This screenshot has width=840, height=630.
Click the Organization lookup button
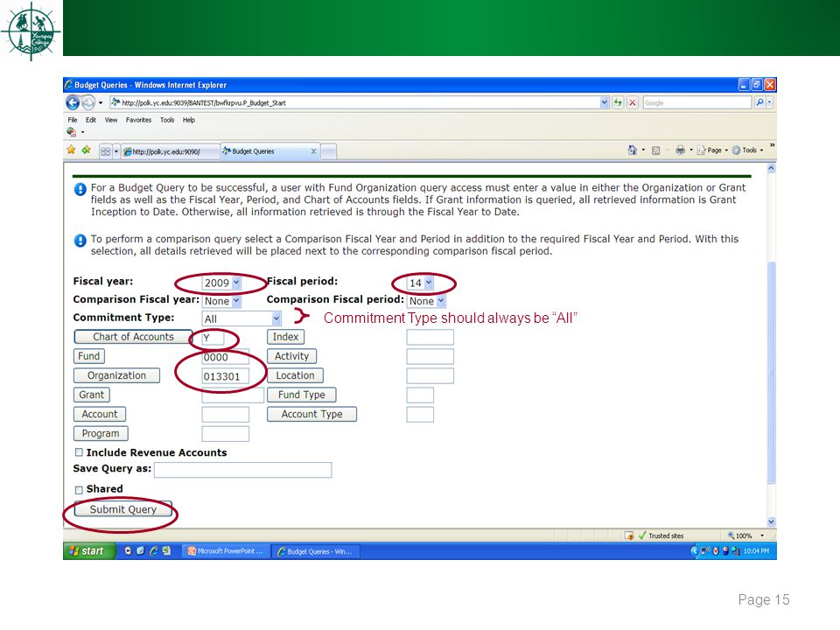(x=116, y=375)
